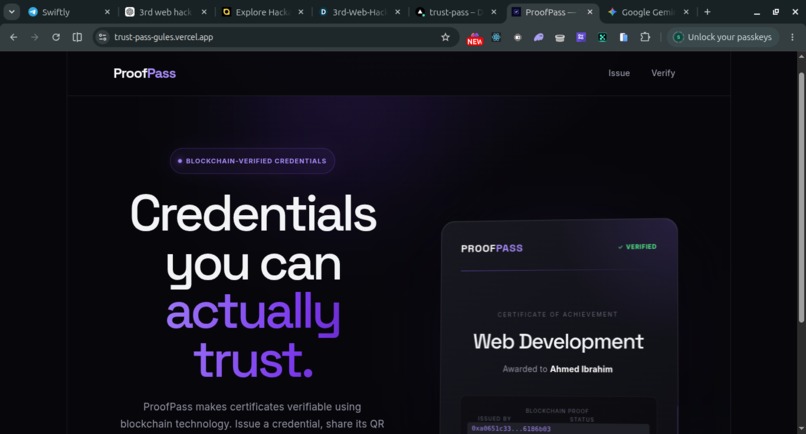Switch to the Explore Hack tab
Viewport: 806px width, 434px height.
click(x=263, y=12)
